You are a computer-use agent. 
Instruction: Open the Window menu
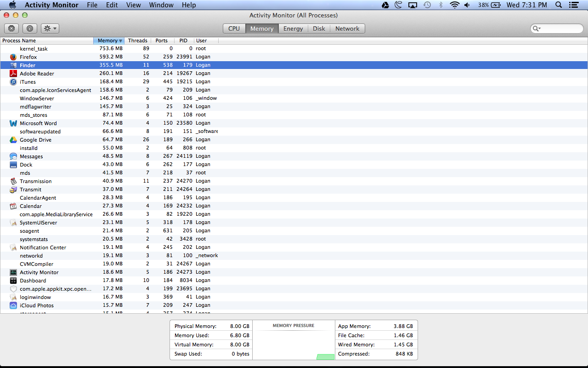(161, 5)
